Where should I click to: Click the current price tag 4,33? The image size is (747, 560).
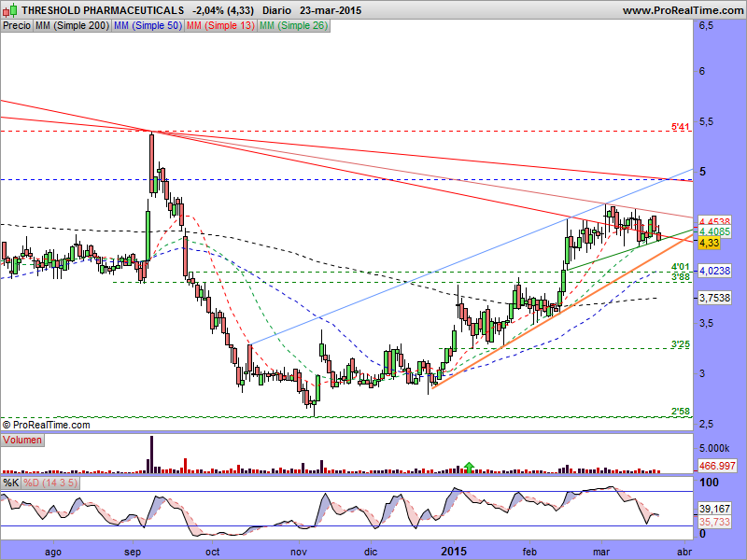point(709,243)
